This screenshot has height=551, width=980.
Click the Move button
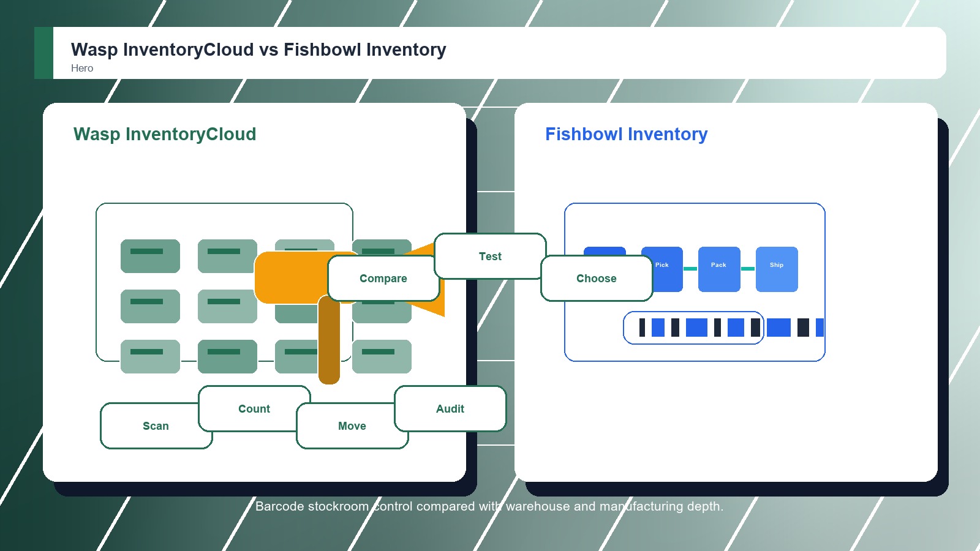352,425
